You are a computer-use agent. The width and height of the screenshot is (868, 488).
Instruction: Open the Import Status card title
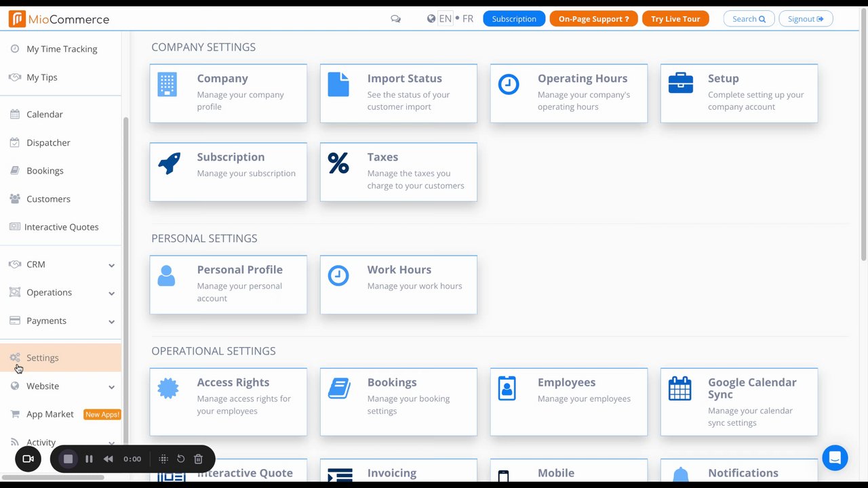click(x=404, y=79)
